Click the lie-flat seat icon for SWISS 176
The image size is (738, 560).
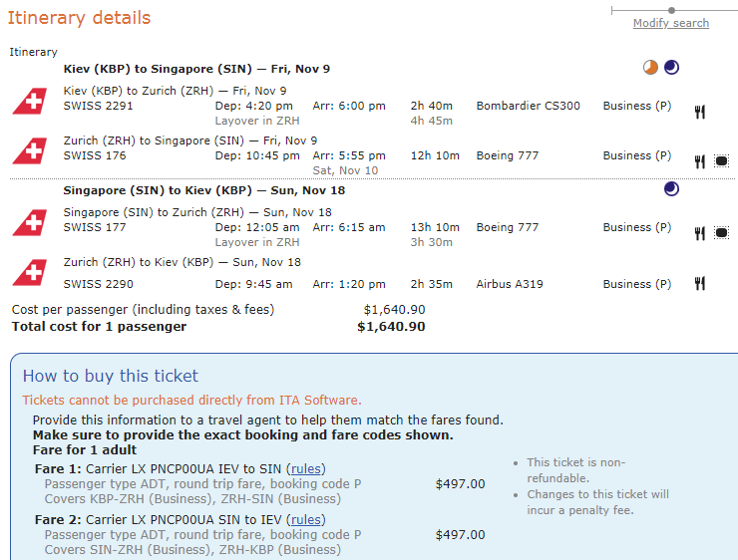point(722,162)
